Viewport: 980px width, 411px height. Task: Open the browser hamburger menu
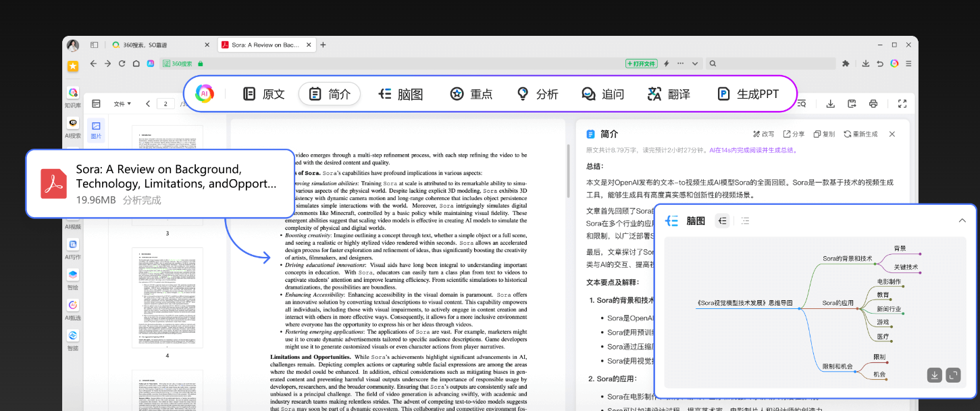(908, 64)
